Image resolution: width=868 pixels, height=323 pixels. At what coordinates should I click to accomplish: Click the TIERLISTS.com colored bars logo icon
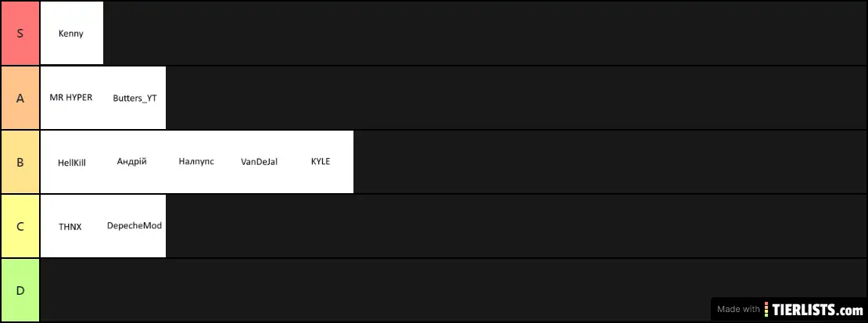(x=766, y=309)
